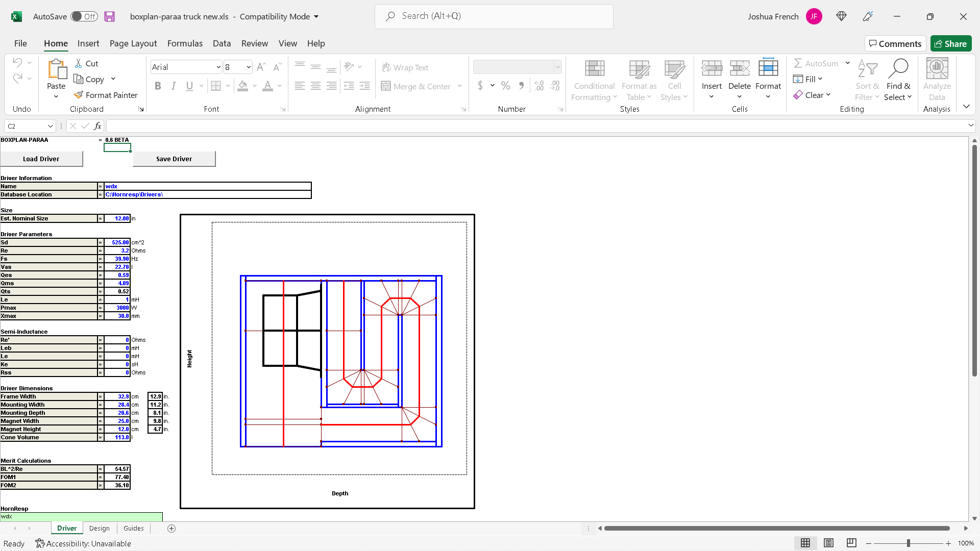Click the Save floppy disk icon
980x551 pixels.
(109, 16)
